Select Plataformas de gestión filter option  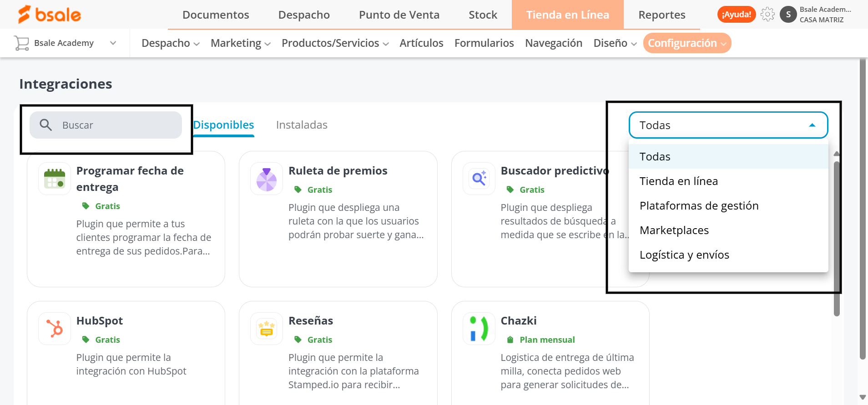pyautogui.click(x=728, y=205)
